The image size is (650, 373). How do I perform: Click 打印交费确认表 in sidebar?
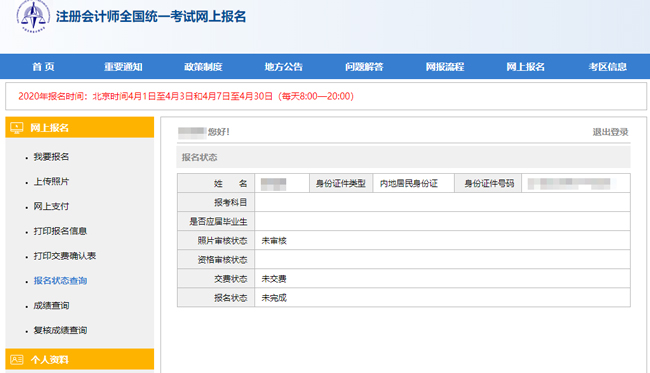point(65,256)
